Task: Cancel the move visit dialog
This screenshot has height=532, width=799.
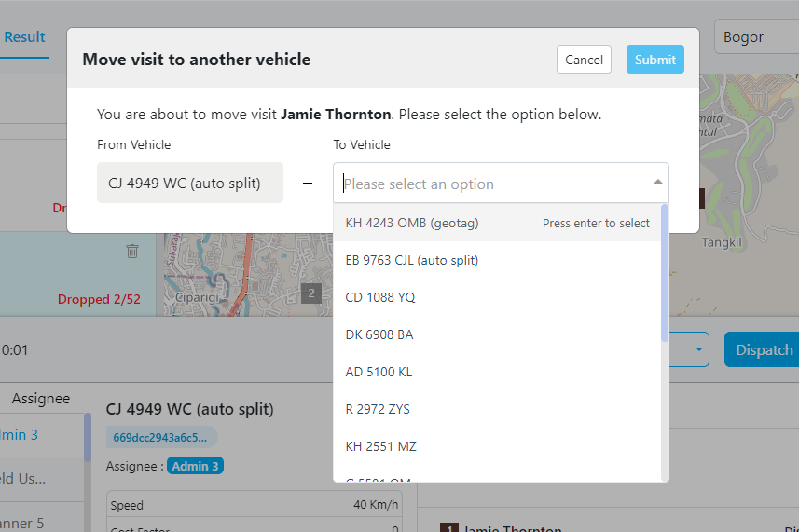Action: click(584, 60)
